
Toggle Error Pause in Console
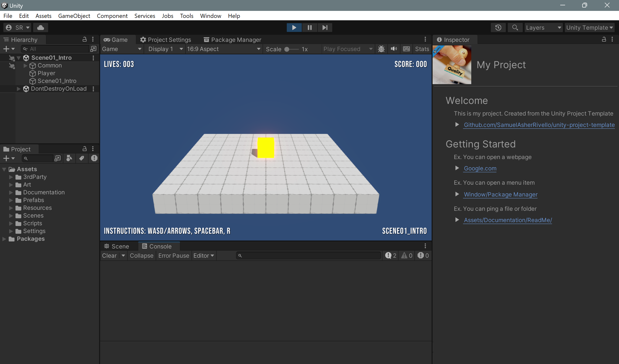coord(174,255)
